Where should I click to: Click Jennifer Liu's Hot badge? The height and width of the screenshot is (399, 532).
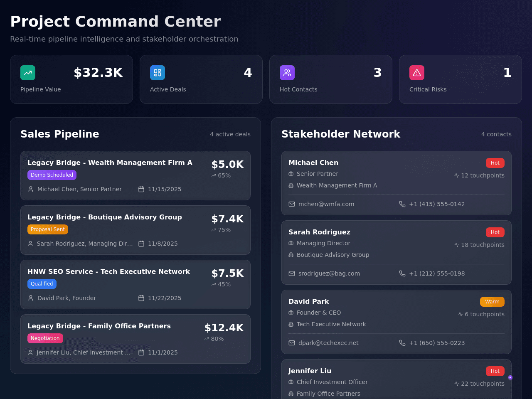[495, 371]
